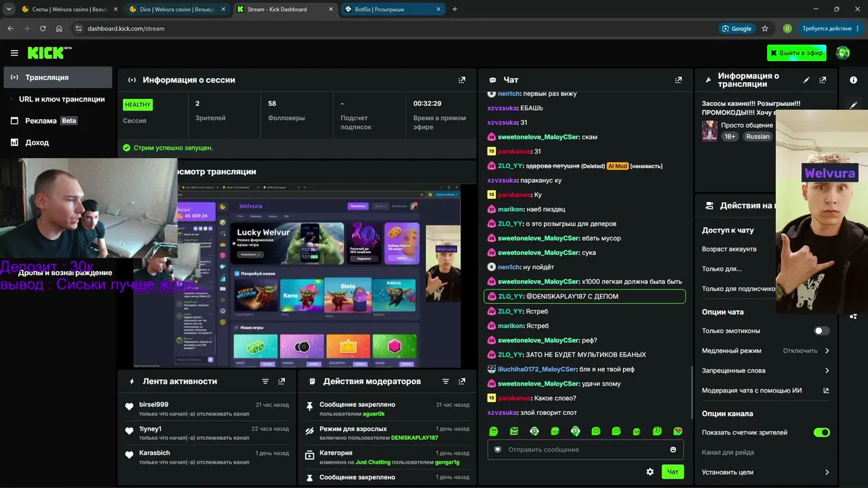The height and width of the screenshot is (488, 868).
Task: Pop out the Информация о трансляции panel
Action: [823, 80]
